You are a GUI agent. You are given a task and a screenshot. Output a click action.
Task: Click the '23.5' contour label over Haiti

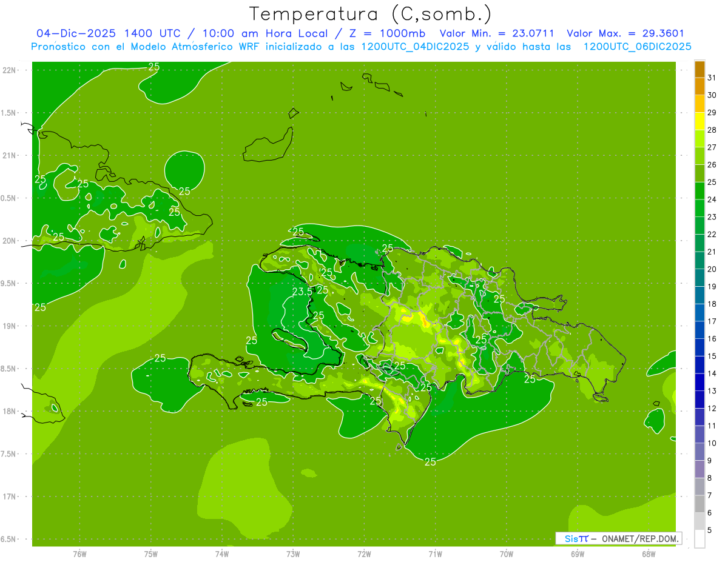click(302, 292)
